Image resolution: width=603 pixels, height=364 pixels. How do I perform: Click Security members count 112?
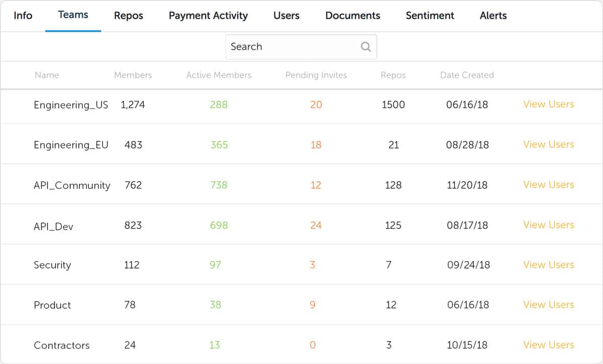coord(132,265)
